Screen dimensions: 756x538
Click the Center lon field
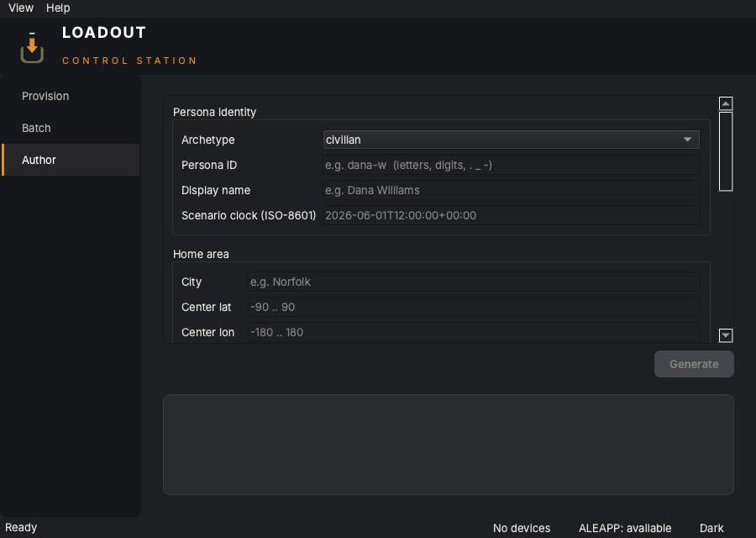474,332
